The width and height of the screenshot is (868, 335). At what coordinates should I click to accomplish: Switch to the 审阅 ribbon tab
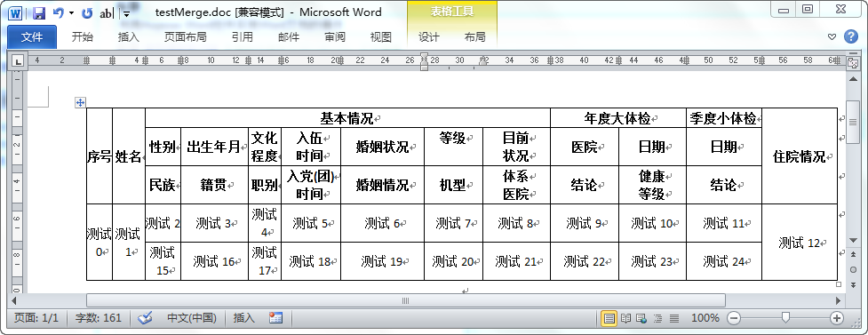(x=334, y=37)
